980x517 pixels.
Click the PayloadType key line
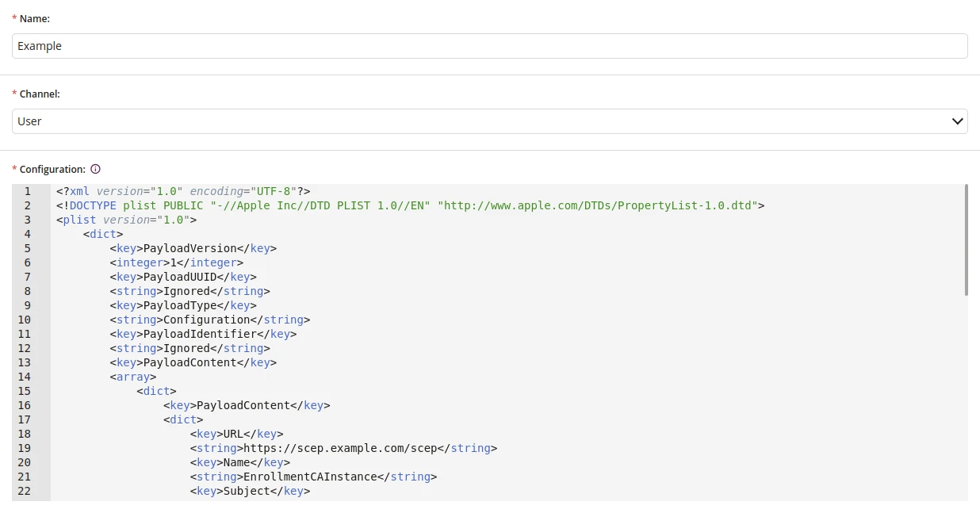183,305
